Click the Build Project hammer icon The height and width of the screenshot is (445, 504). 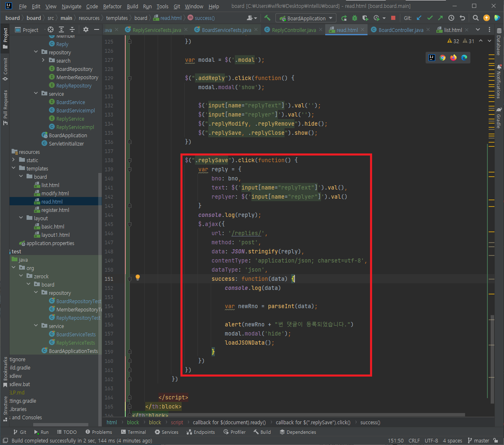267,18
